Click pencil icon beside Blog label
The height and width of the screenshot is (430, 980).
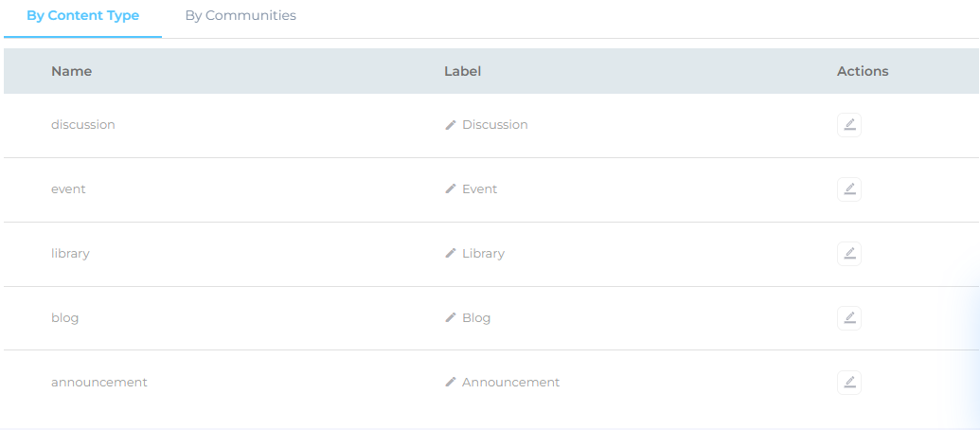pyautogui.click(x=451, y=318)
